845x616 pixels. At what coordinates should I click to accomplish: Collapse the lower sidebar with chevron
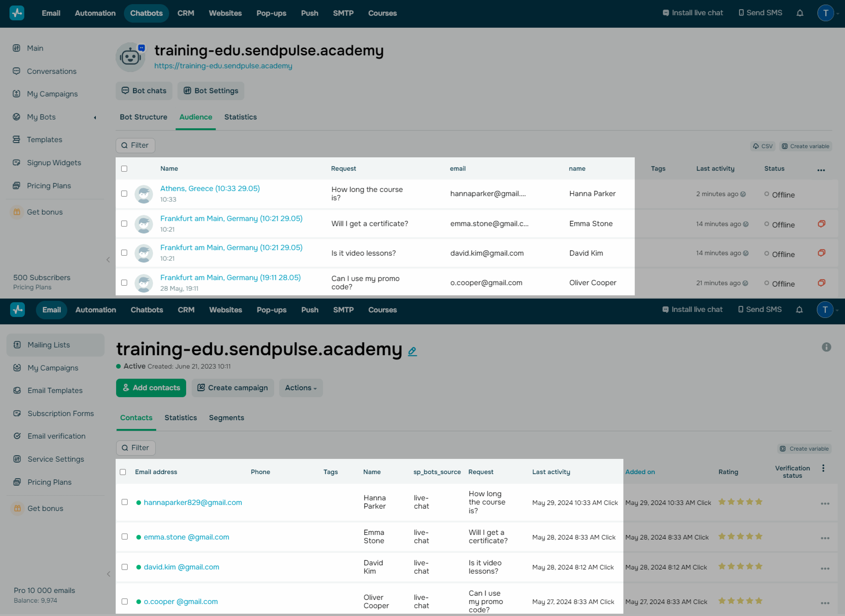108,574
